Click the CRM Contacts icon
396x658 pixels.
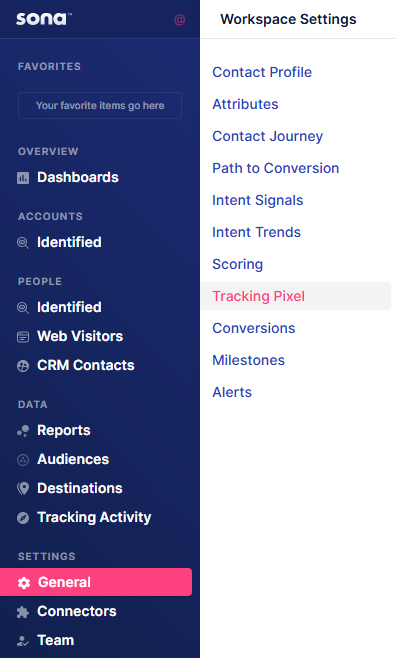coord(23,366)
